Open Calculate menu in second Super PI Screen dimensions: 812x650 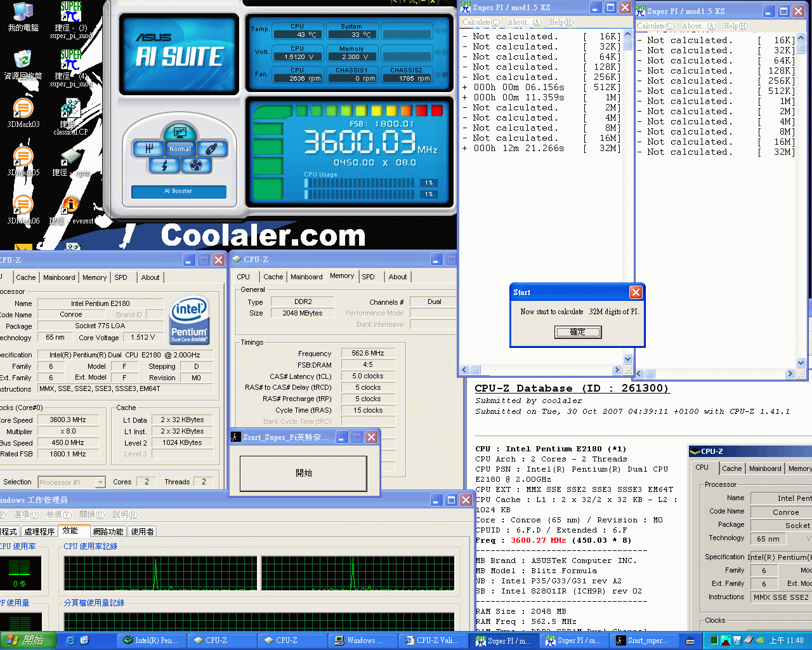pyautogui.click(x=655, y=26)
